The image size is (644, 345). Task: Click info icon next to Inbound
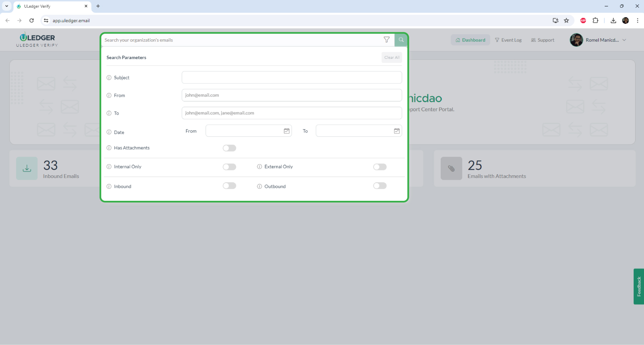point(109,186)
